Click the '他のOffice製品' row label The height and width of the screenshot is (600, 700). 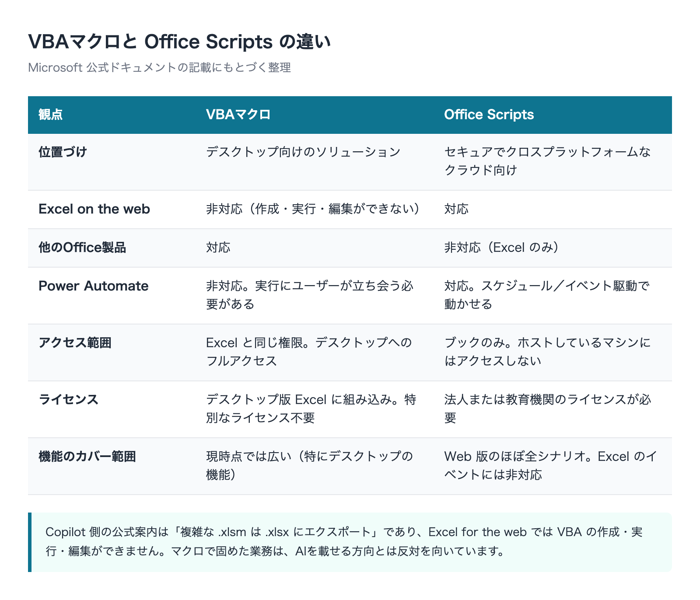82,248
